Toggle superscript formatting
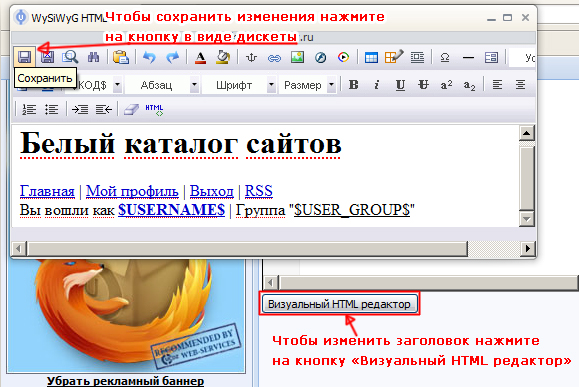579x387 pixels. coord(446,85)
